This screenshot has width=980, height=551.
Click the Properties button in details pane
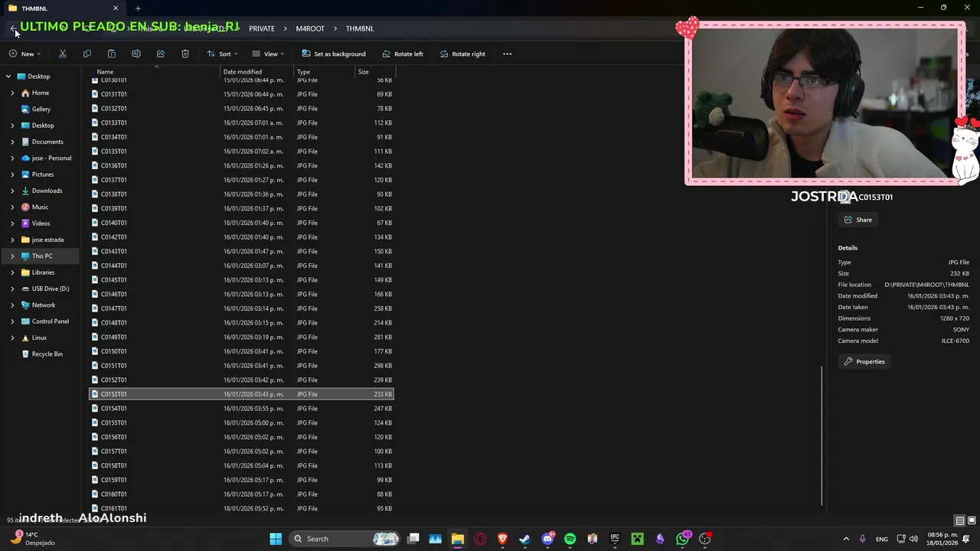[x=864, y=361]
